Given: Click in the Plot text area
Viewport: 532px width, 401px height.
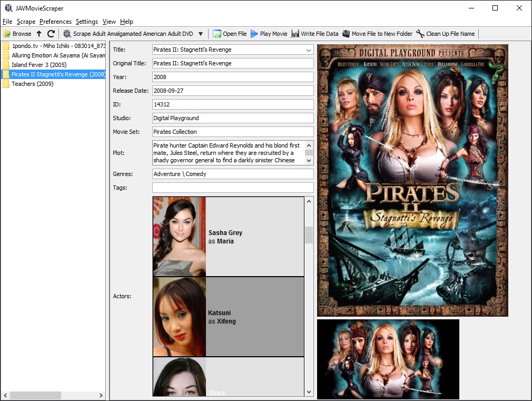Looking at the screenshot, I should coord(229,153).
